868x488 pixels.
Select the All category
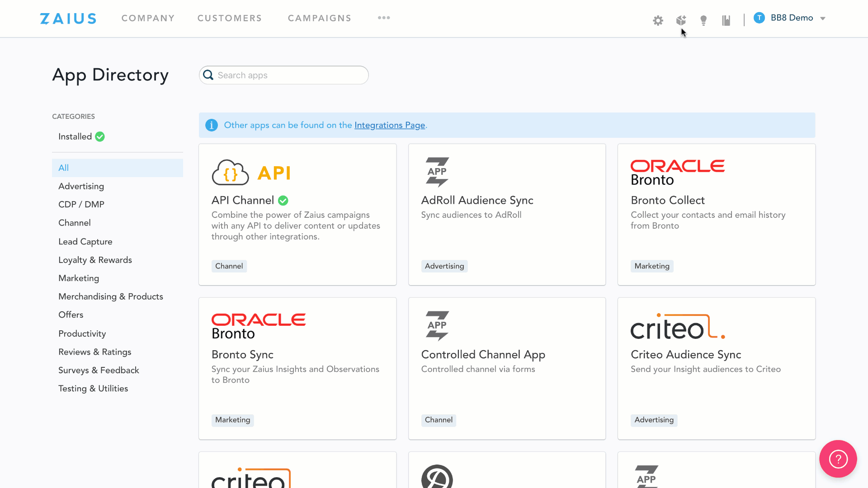pos(118,168)
